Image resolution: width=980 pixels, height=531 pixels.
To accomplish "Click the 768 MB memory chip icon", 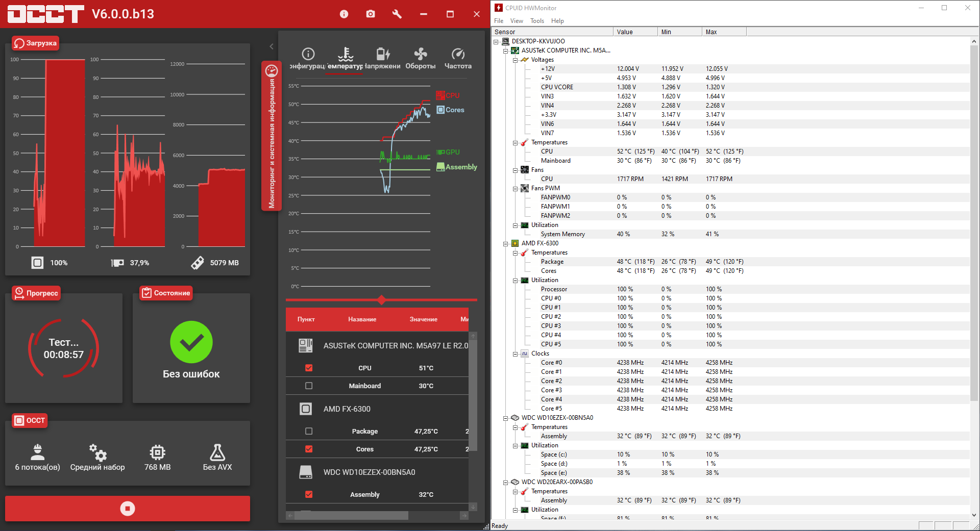I will (158, 452).
